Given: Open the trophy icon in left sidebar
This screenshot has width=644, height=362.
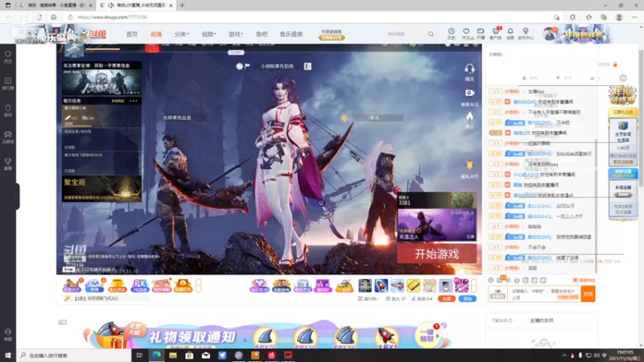Looking at the screenshot, I should (8, 164).
